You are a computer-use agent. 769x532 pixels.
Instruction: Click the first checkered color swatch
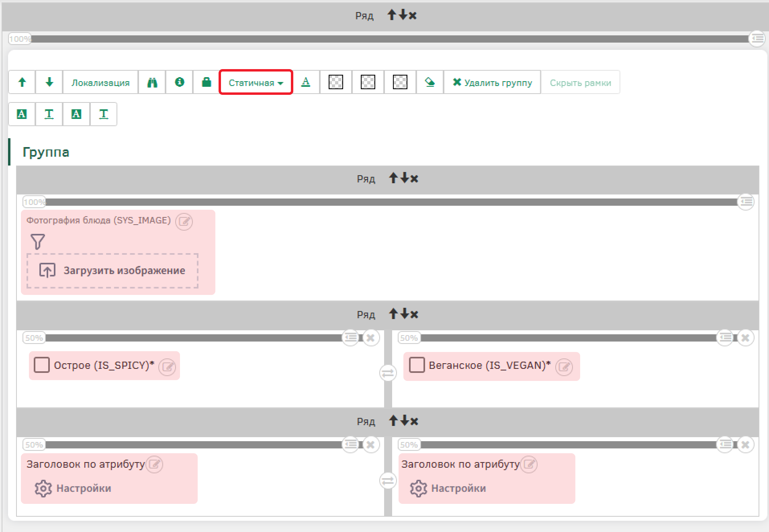pyautogui.click(x=335, y=82)
